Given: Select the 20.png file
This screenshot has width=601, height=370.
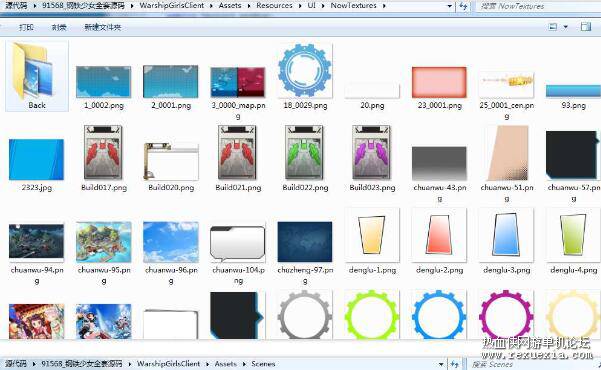Looking at the screenshot, I should 372,96.
